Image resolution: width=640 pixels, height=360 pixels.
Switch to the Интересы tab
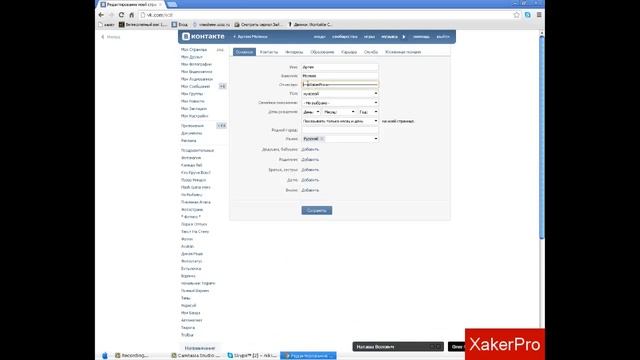click(x=294, y=52)
